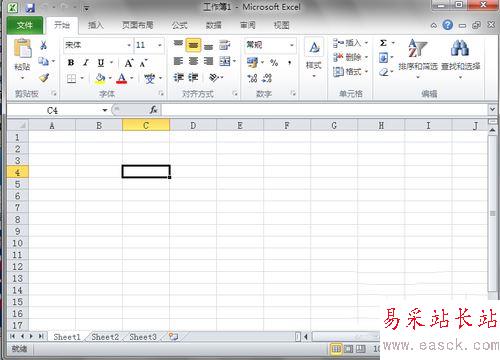This screenshot has width=500, height=360.
Task: Open the Styles gallery
Action: [314, 58]
